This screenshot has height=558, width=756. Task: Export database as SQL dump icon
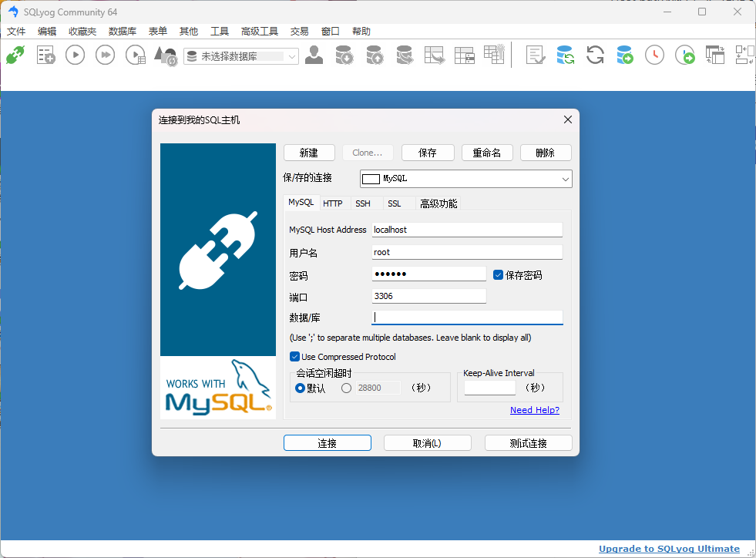coord(344,55)
